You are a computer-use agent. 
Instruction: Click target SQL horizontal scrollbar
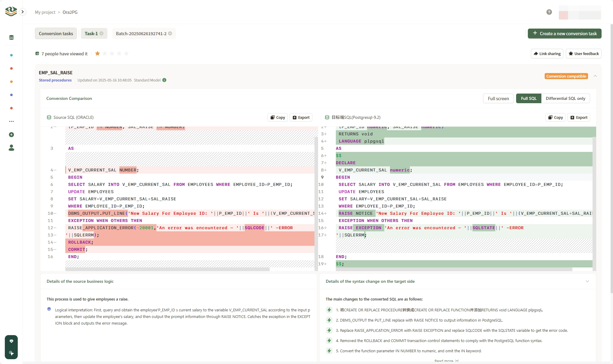[454, 270]
